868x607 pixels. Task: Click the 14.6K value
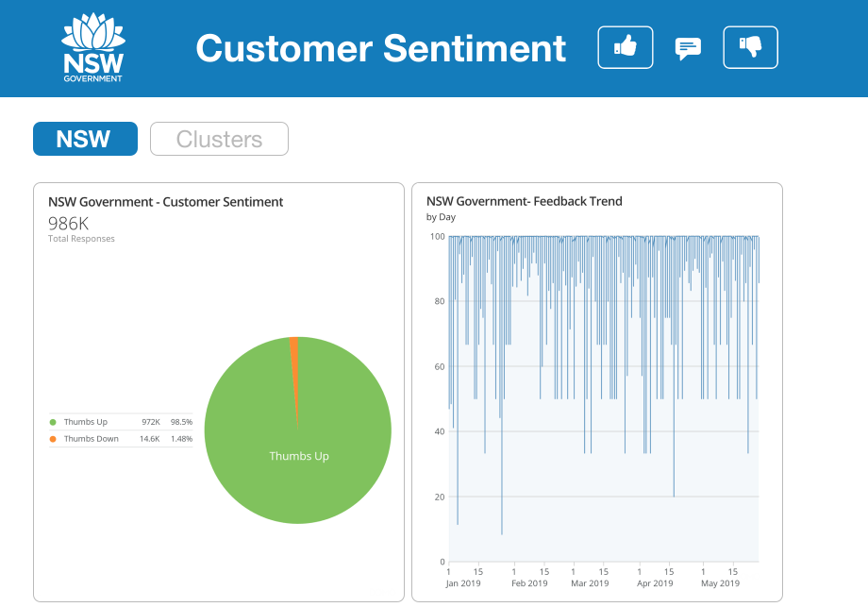[x=149, y=439]
